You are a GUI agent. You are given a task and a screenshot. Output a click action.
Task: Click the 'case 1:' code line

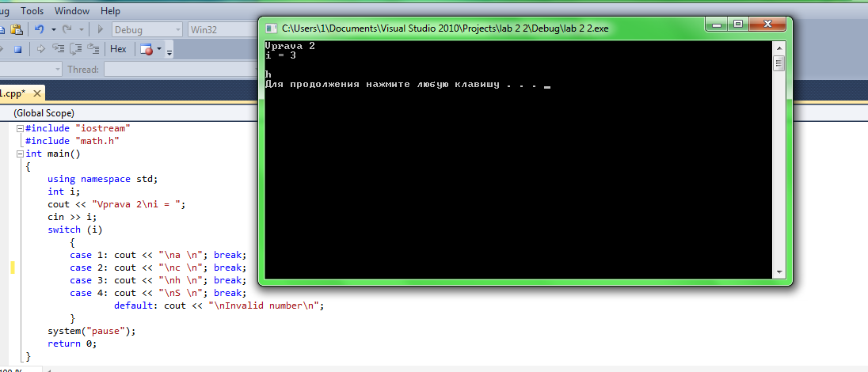pyautogui.click(x=158, y=255)
